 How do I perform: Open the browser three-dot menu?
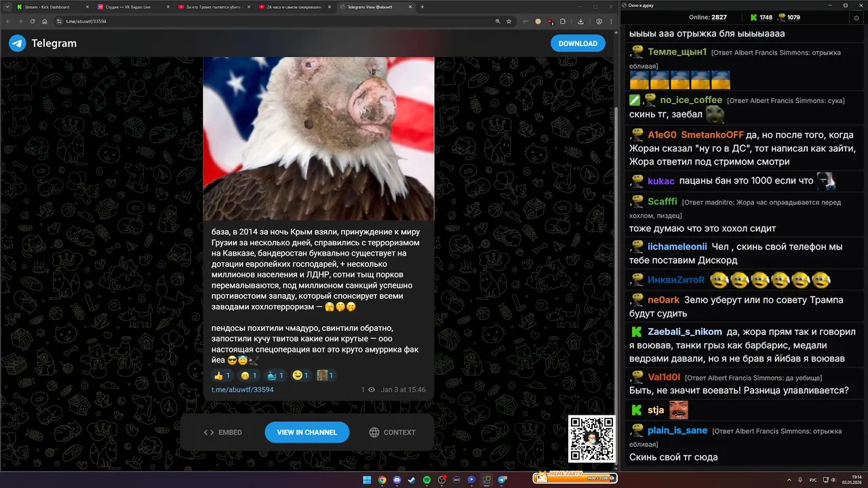tap(612, 21)
